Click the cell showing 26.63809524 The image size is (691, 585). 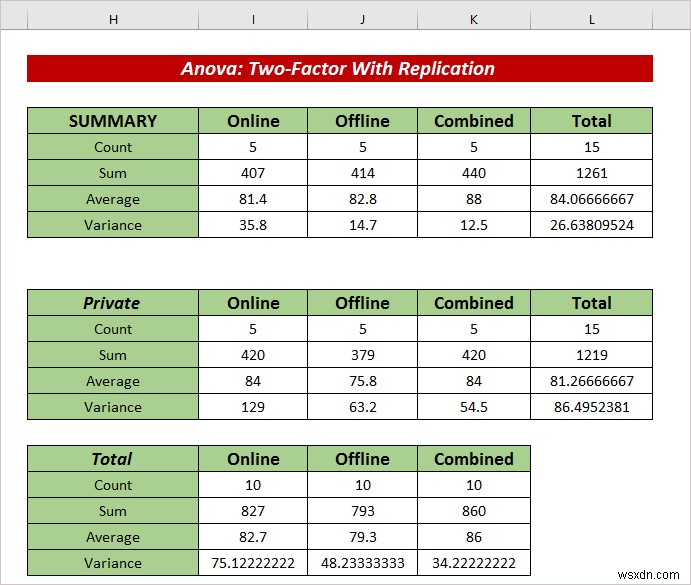pos(591,225)
